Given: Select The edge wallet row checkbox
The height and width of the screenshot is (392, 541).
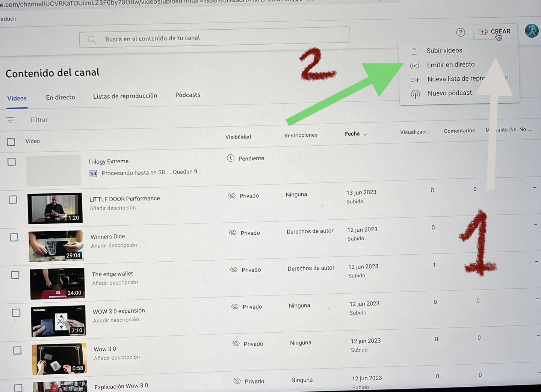Looking at the screenshot, I should click(15, 275).
